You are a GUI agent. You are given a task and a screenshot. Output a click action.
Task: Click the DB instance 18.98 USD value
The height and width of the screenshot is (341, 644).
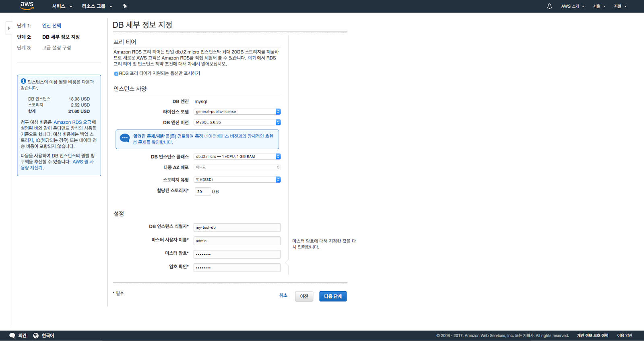click(x=79, y=99)
